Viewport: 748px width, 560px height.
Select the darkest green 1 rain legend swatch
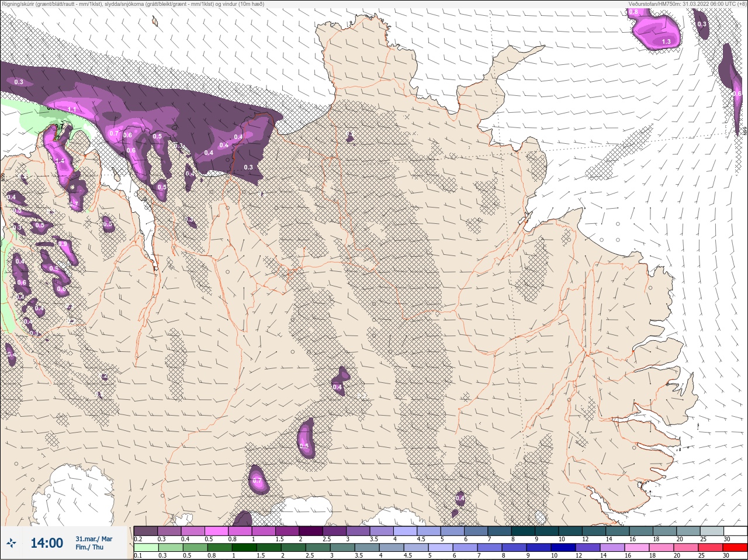coord(244,548)
